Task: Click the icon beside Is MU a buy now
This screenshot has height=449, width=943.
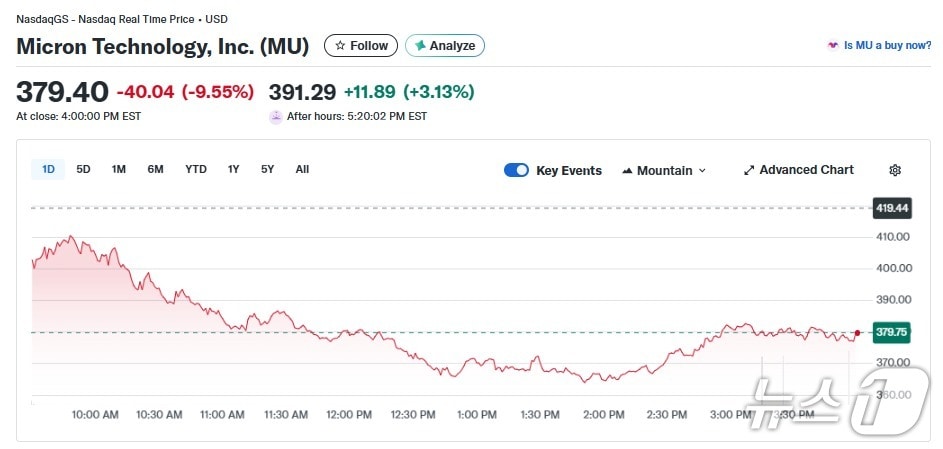Action: point(832,46)
